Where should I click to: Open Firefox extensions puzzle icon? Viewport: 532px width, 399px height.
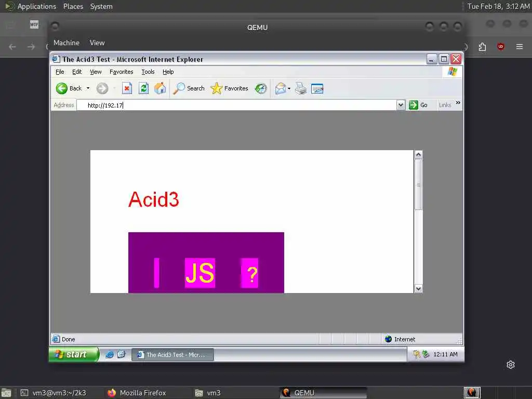coord(482,47)
